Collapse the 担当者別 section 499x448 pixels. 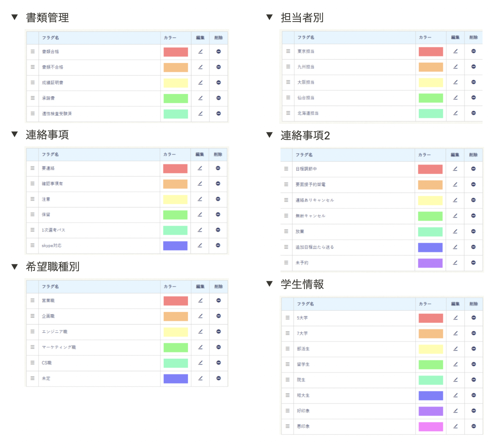click(x=269, y=17)
